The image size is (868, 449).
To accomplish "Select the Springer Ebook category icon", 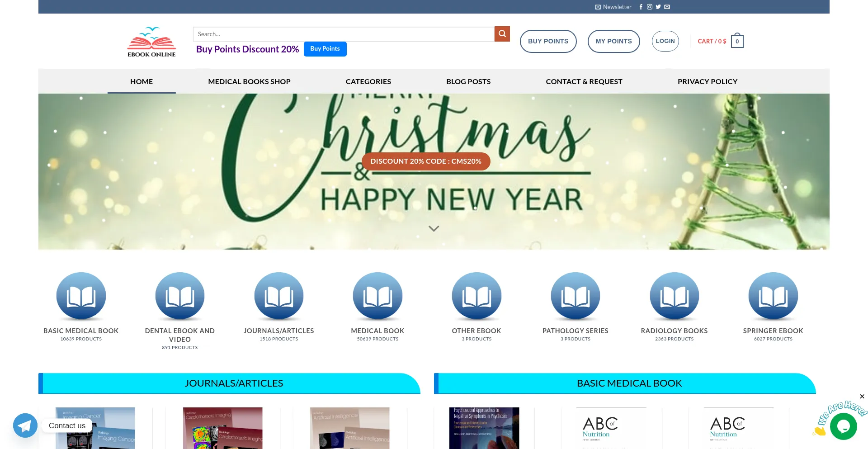I will pyautogui.click(x=773, y=296).
